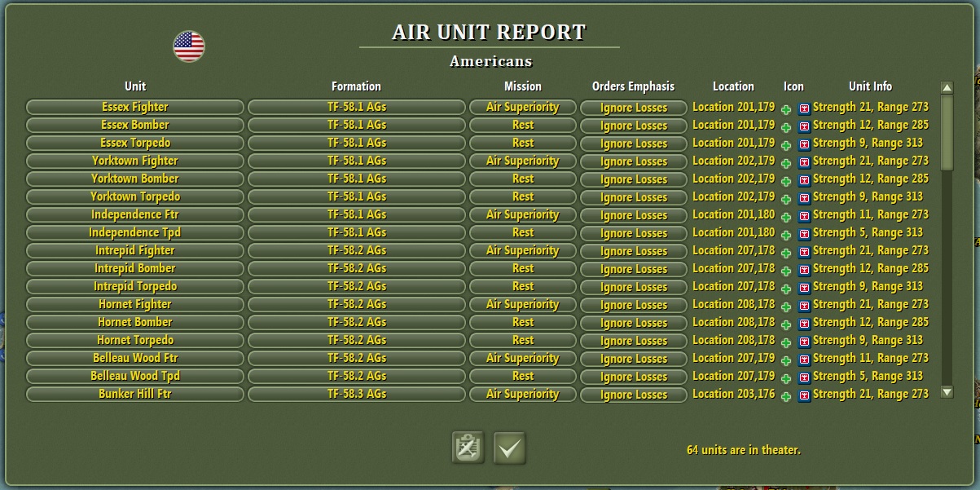Switch Ignore Losses emphasis for Yorktown Fighter
The width and height of the screenshot is (980, 490).
633,161
